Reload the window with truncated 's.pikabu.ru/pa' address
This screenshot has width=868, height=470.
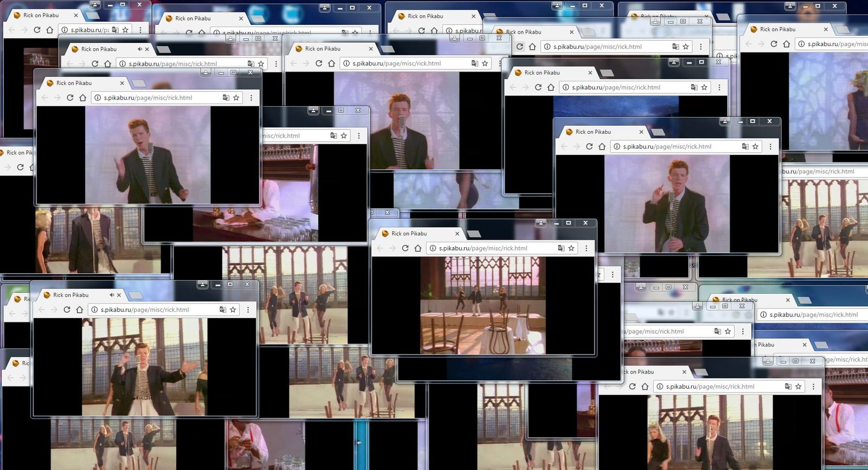(37, 30)
